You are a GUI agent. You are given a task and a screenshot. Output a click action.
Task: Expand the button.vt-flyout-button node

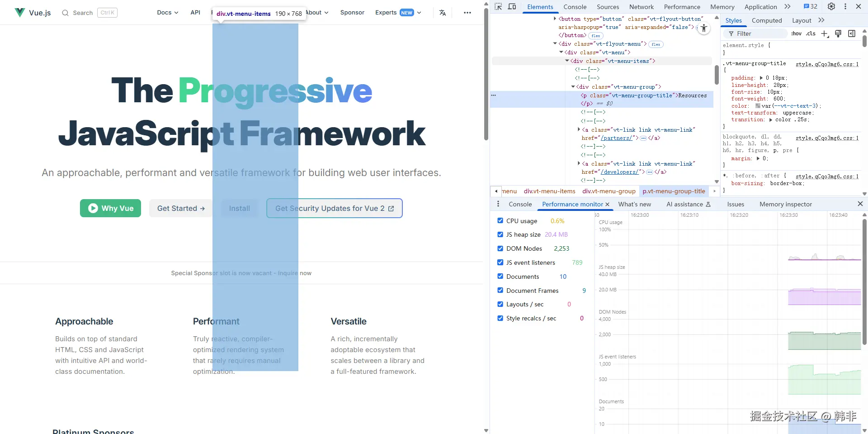coord(555,19)
